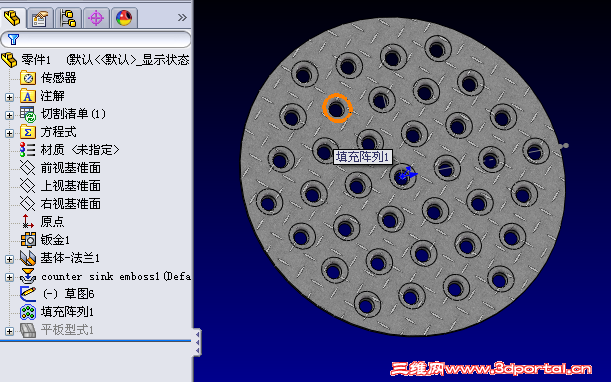Screen dimensions: 611x382
Task: Select the 前视基准面 front plane
Action: (x=71, y=168)
